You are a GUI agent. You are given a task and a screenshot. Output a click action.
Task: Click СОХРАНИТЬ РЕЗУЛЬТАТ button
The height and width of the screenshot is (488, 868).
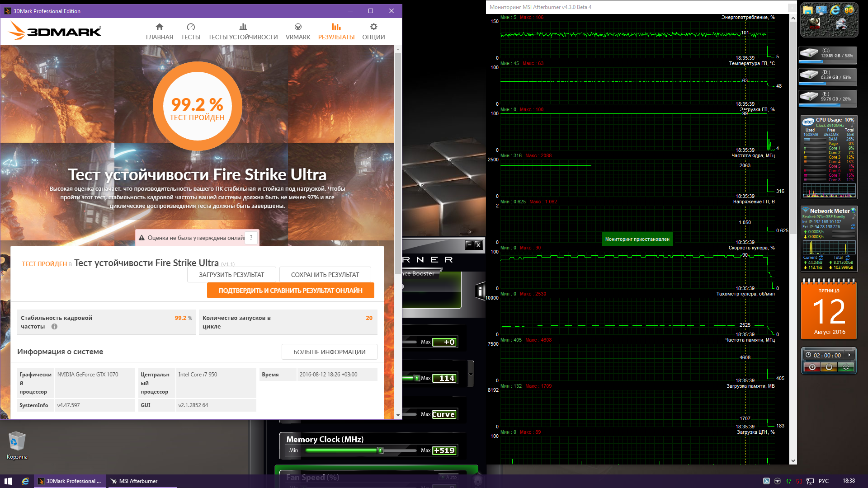325,275
